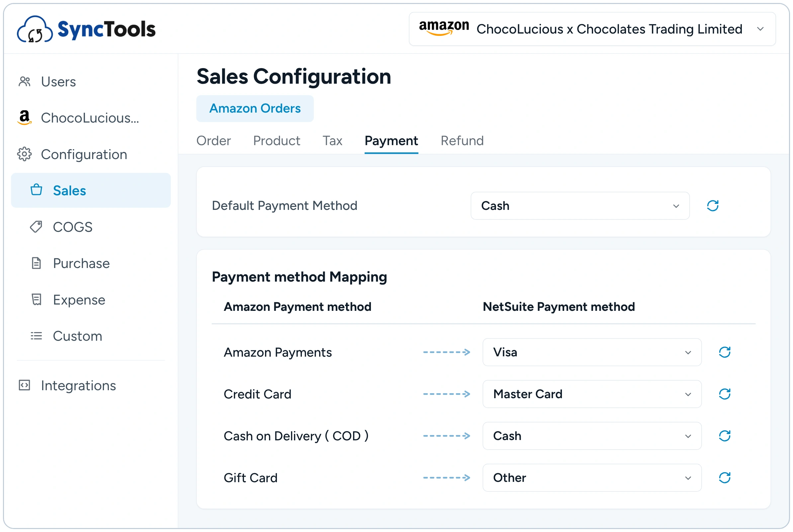Open the Other dropdown for Gift Card
This screenshot has height=532, width=793.
[591, 478]
